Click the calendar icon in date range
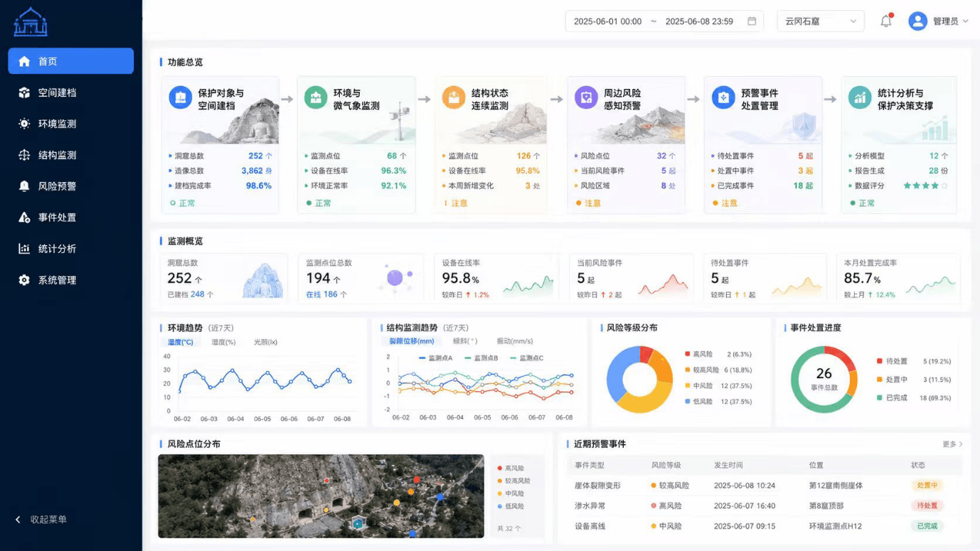The height and width of the screenshot is (551, 980). 752,21
